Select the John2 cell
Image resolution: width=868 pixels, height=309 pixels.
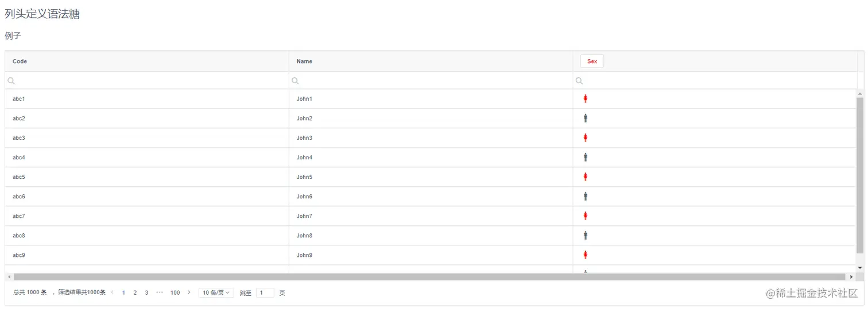click(431, 118)
